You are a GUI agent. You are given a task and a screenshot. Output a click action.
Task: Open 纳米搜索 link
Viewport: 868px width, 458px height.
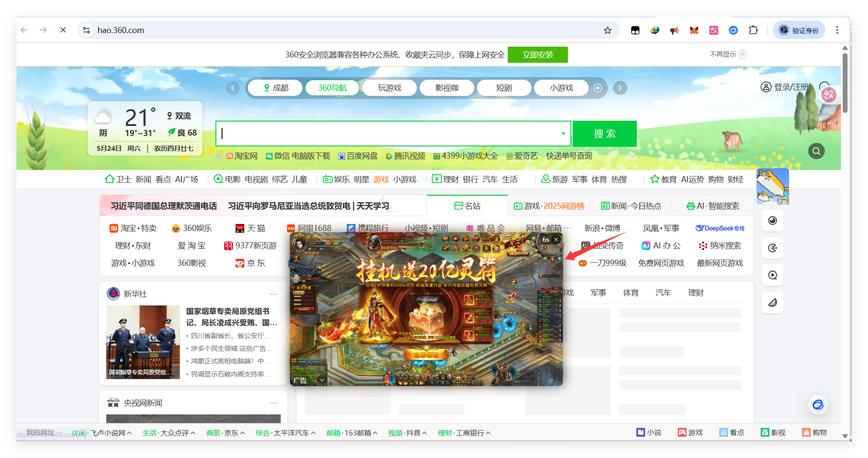(720, 246)
